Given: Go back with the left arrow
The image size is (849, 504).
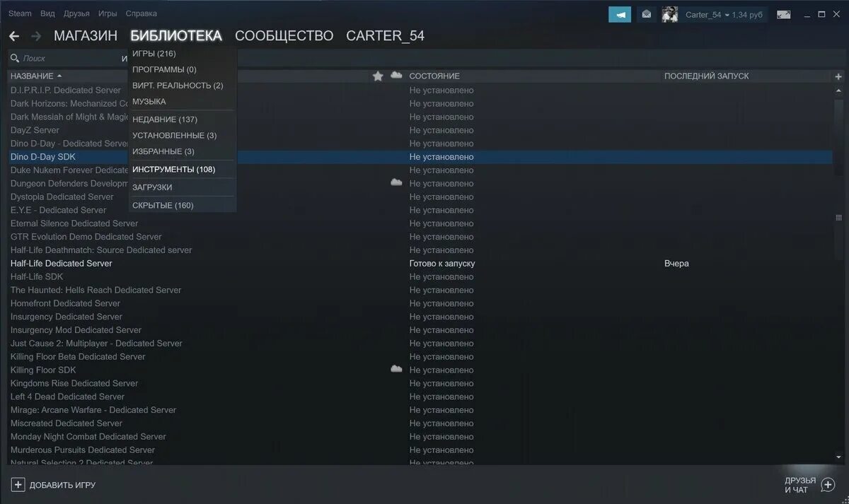Looking at the screenshot, I should point(14,36).
